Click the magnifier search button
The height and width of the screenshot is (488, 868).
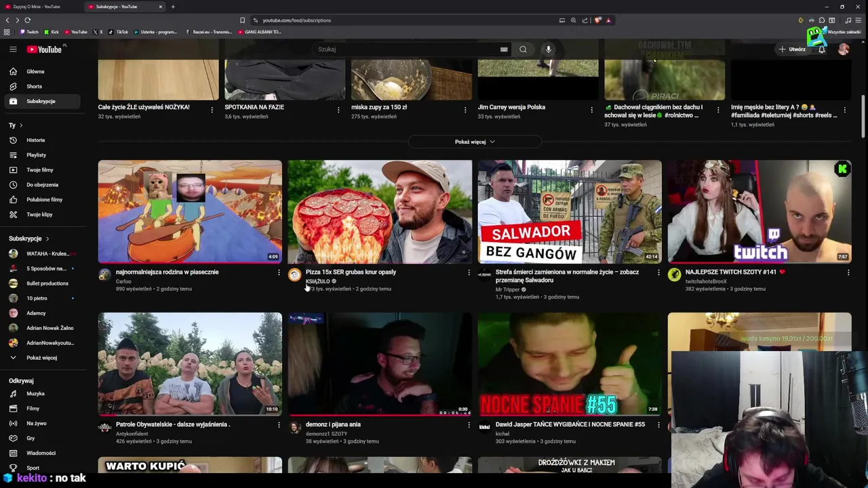pyautogui.click(x=523, y=49)
